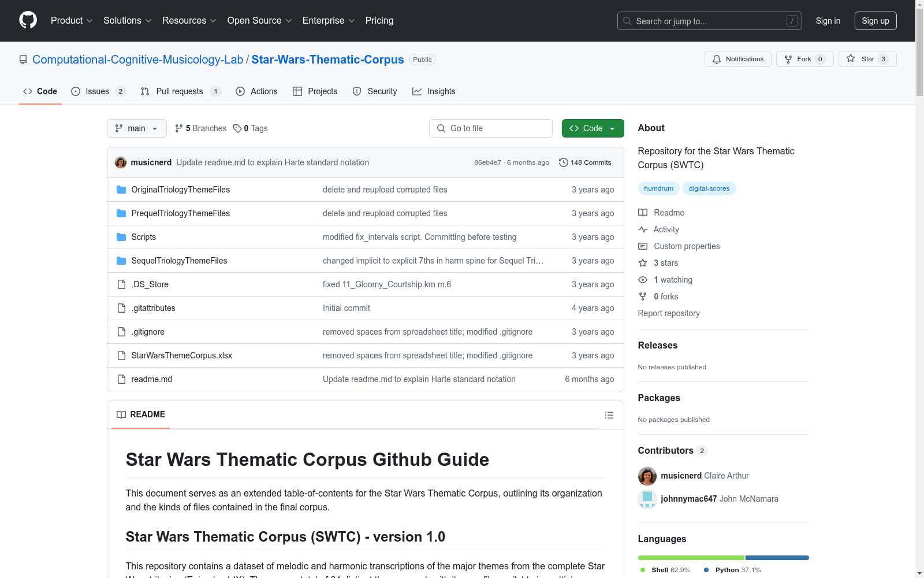924x578 pixels.
Task: Open Computational-Cognitive-Musicology-Lab owner link
Action: pyautogui.click(x=138, y=60)
